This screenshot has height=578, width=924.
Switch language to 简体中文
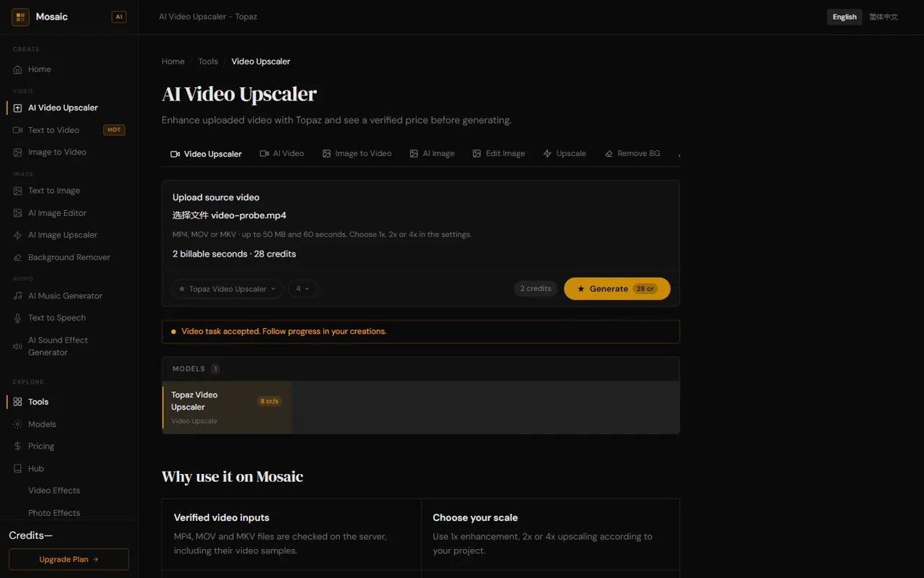(x=884, y=17)
